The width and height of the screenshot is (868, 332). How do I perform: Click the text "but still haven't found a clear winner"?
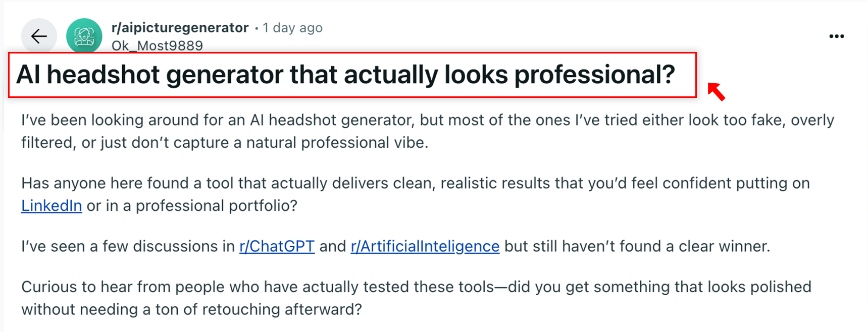tap(637, 246)
